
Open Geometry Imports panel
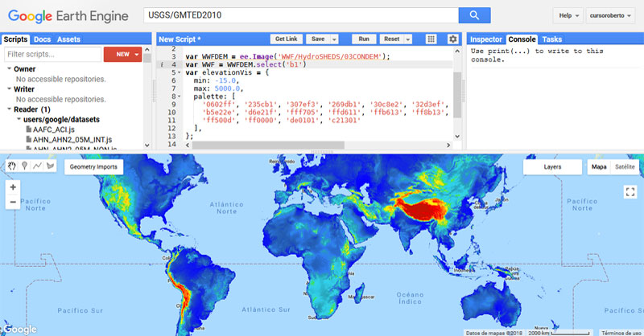93,166
